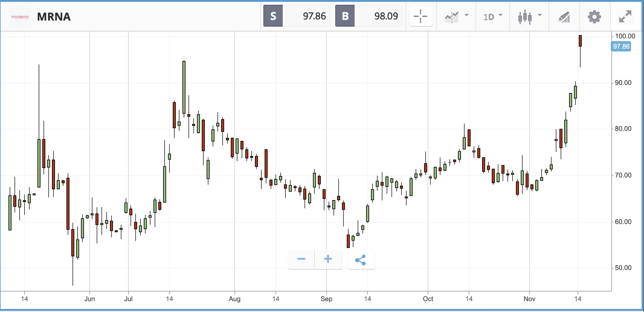Image resolution: width=644 pixels, height=312 pixels.
Task: Click the Jun date axis label
Action: pyautogui.click(x=90, y=299)
